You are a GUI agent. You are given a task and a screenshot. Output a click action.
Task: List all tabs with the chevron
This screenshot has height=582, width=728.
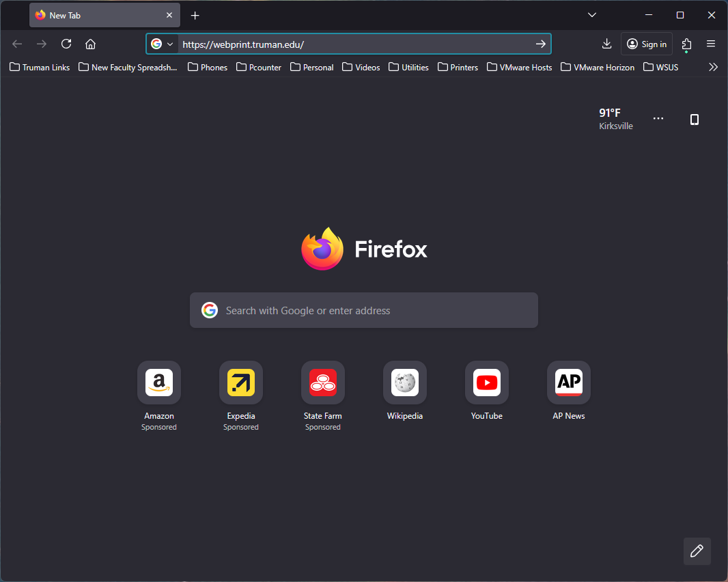(x=592, y=15)
